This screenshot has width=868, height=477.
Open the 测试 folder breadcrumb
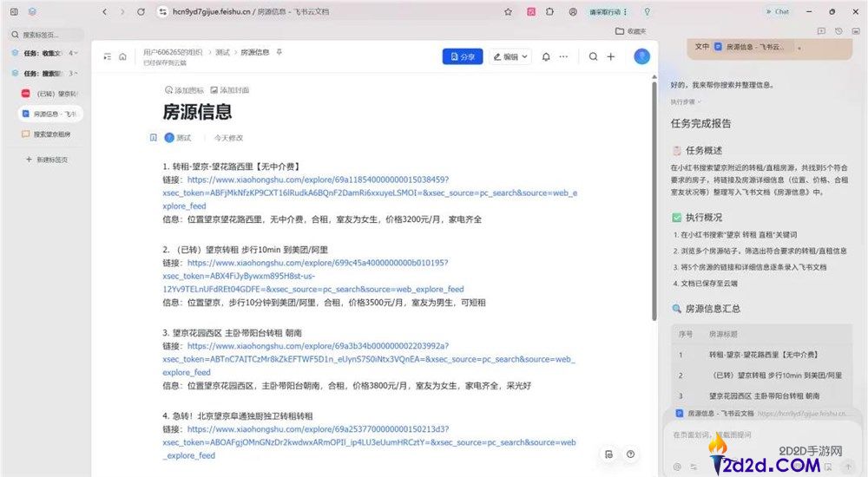click(x=222, y=52)
